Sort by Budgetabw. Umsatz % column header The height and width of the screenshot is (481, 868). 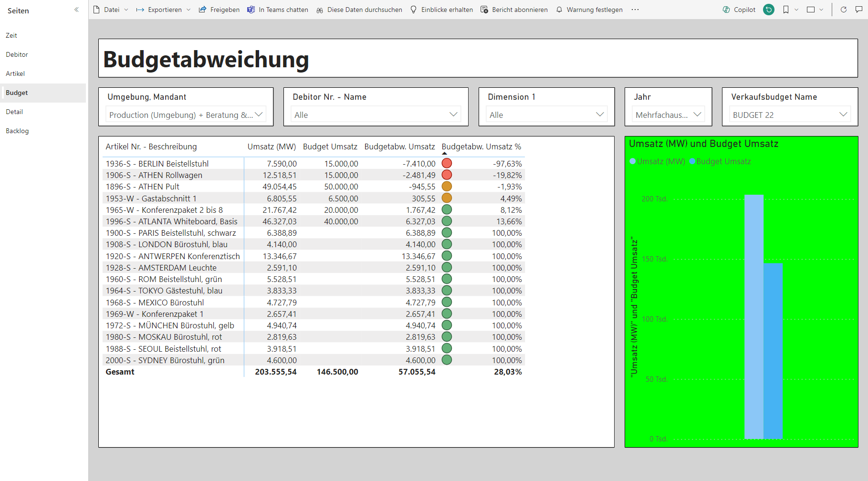pos(481,146)
